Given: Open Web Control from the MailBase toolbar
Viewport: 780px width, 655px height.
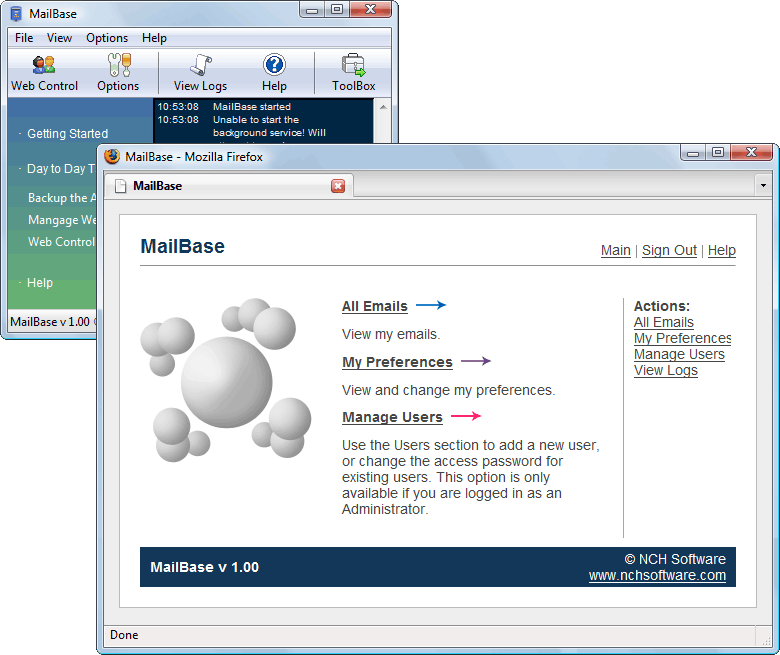Looking at the screenshot, I should (44, 73).
